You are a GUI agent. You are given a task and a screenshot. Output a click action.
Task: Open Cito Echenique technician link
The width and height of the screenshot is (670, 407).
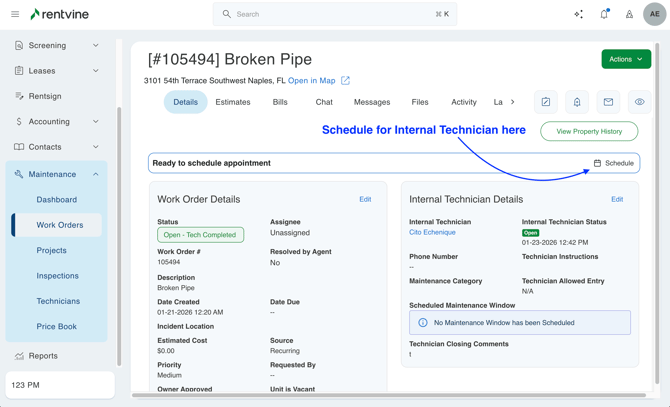click(432, 232)
